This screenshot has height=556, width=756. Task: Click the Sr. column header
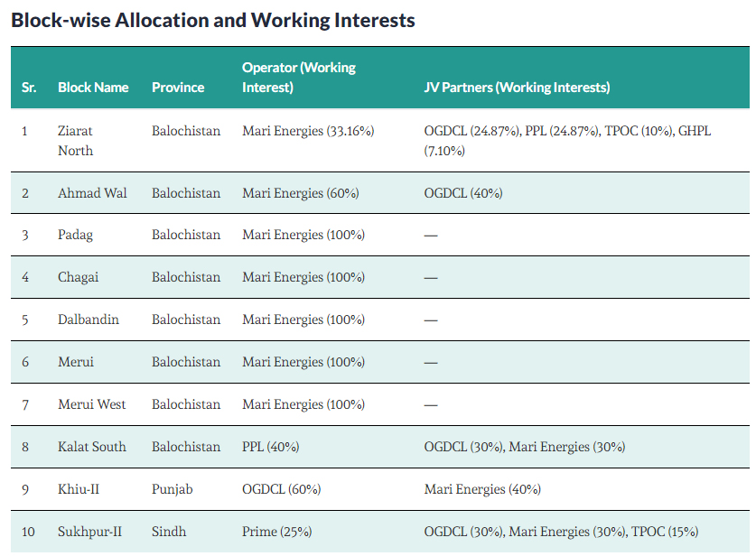point(29,88)
